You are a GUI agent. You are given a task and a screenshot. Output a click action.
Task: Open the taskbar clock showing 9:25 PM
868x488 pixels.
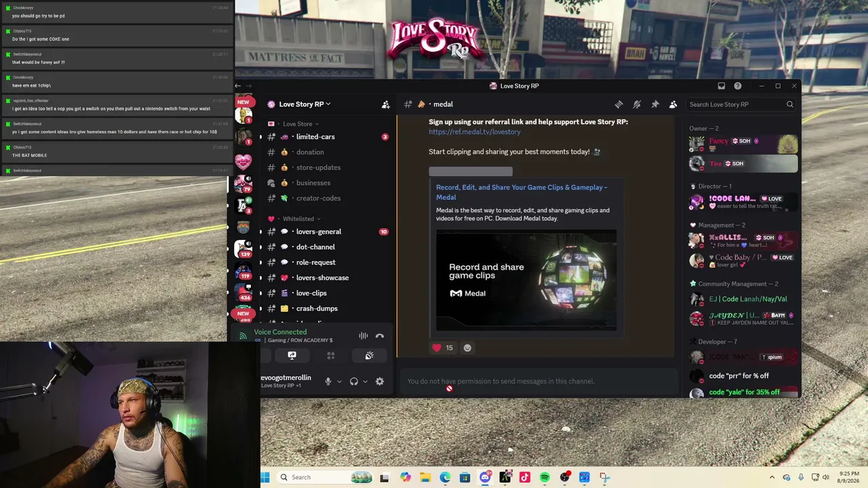click(849, 477)
